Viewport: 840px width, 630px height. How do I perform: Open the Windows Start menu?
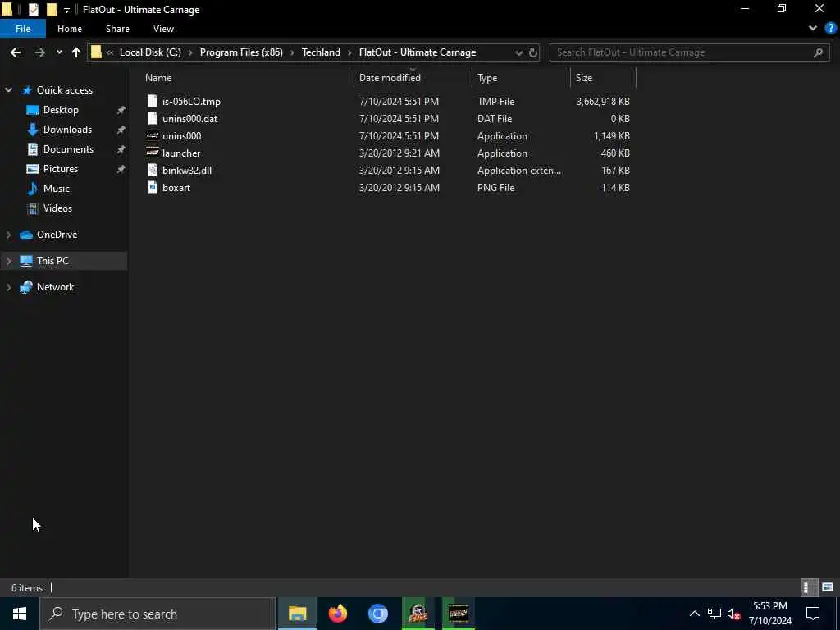click(20, 614)
